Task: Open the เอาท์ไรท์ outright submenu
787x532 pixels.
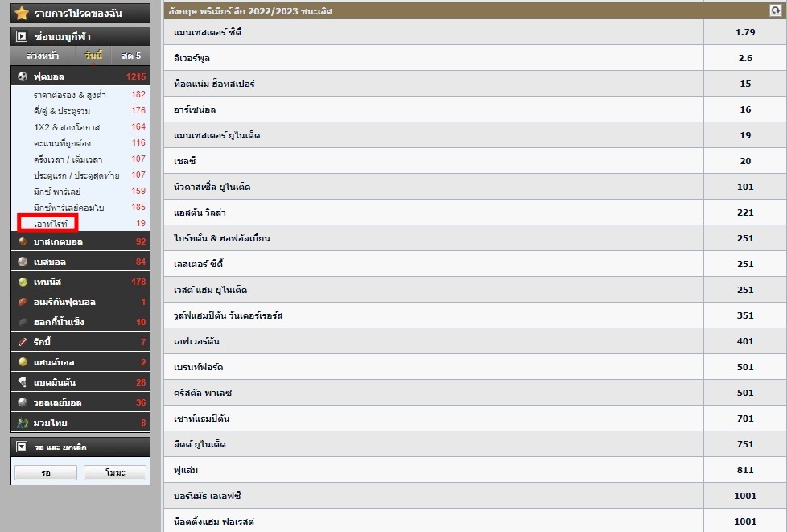Action: (x=50, y=223)
